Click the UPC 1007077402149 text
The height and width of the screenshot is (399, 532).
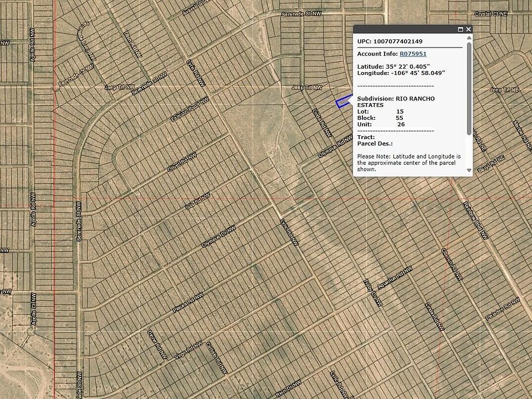pos(390,42)
